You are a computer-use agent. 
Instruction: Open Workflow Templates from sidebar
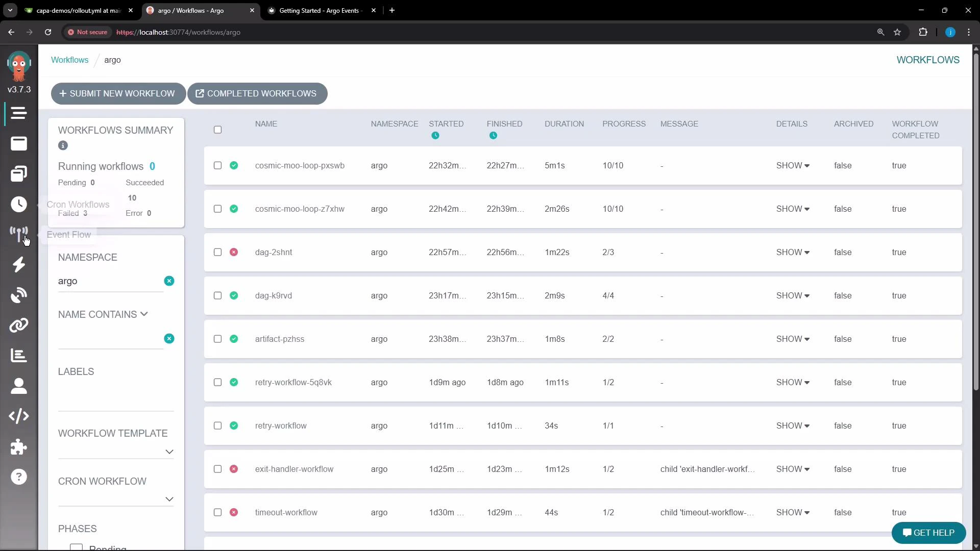[x=19, y=173]
